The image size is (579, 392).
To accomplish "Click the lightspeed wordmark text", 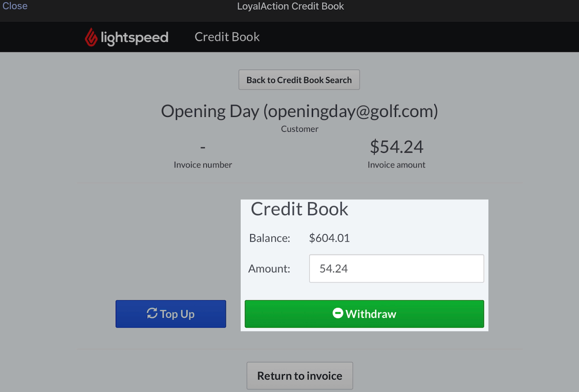I will coord(134,38).
